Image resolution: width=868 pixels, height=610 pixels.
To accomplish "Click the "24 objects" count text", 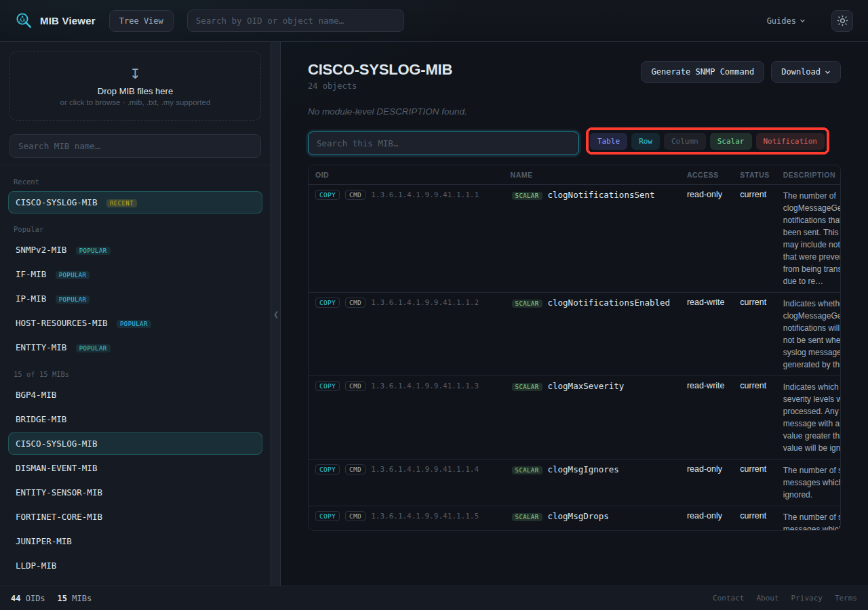I will 332,86.
